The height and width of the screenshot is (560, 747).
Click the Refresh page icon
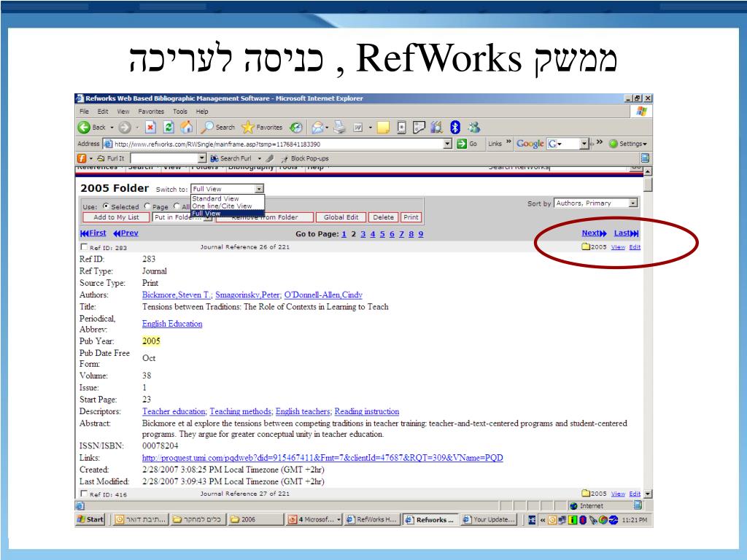coord(169,127)
